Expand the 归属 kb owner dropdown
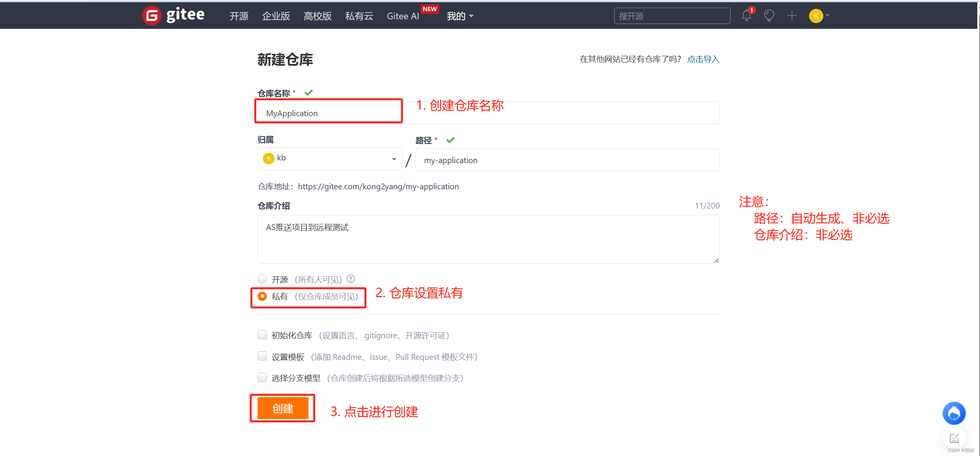Image resolution: width=980 pixels, height=456 pixels. pyautogui.click(x=330, y=159)
